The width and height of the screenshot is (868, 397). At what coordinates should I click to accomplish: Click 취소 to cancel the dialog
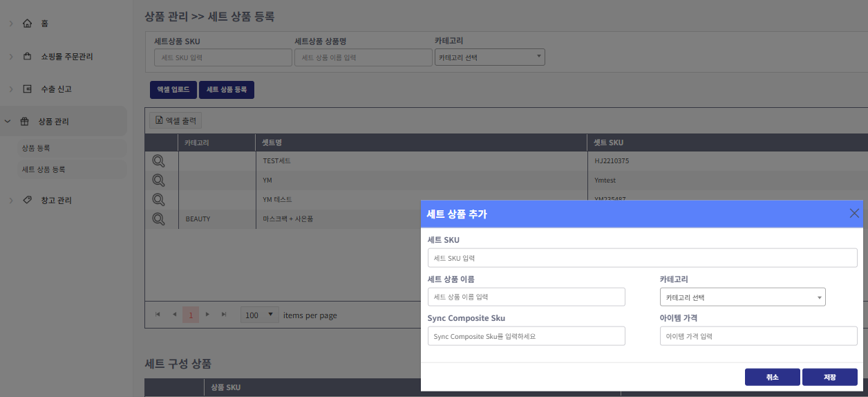click(773, 377)
